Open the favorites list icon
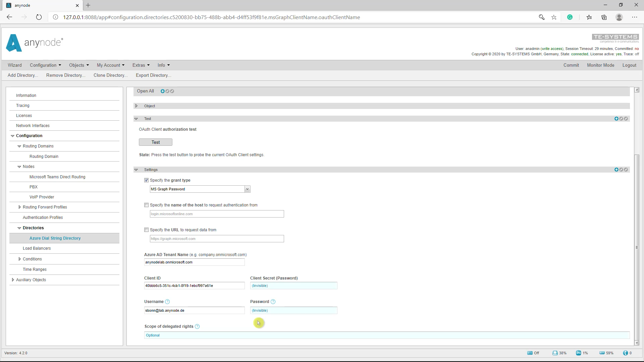 coord(589,17)
